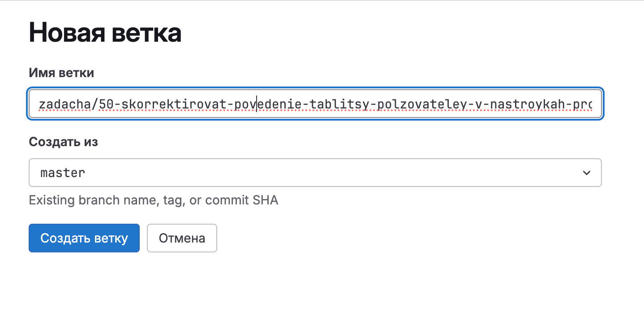Open the Создать из branch dropdown
This screenshot has width=644, height=321.
point(315,173)
